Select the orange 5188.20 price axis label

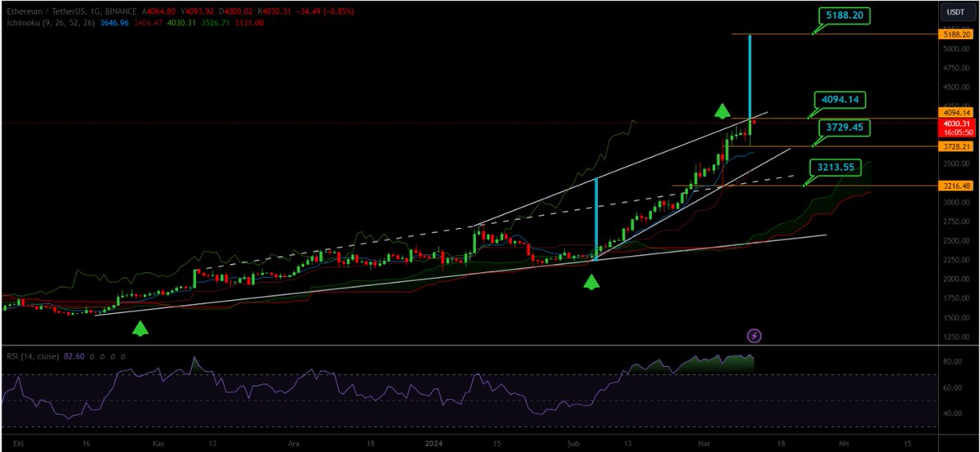point(956,36)
